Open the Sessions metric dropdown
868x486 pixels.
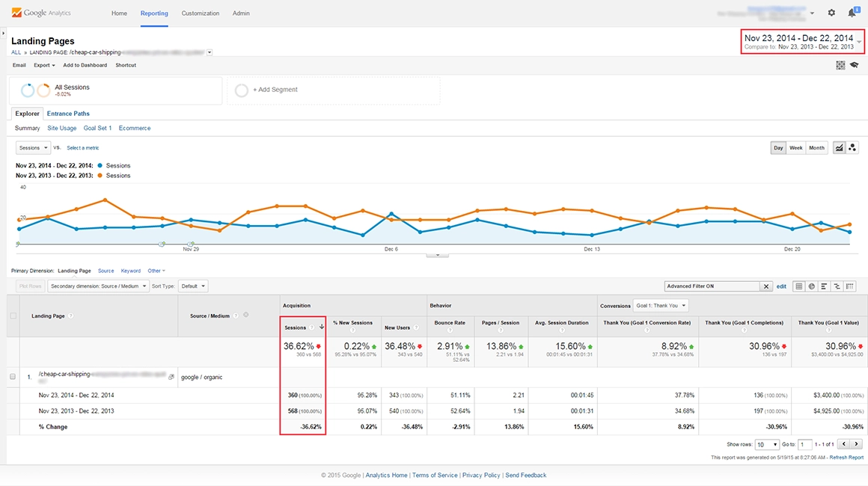(33, 147)
